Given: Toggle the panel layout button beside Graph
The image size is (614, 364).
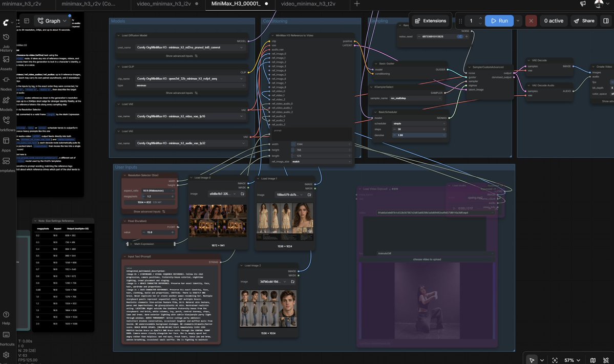Looking at the screenshot, I should pos(27,21).
